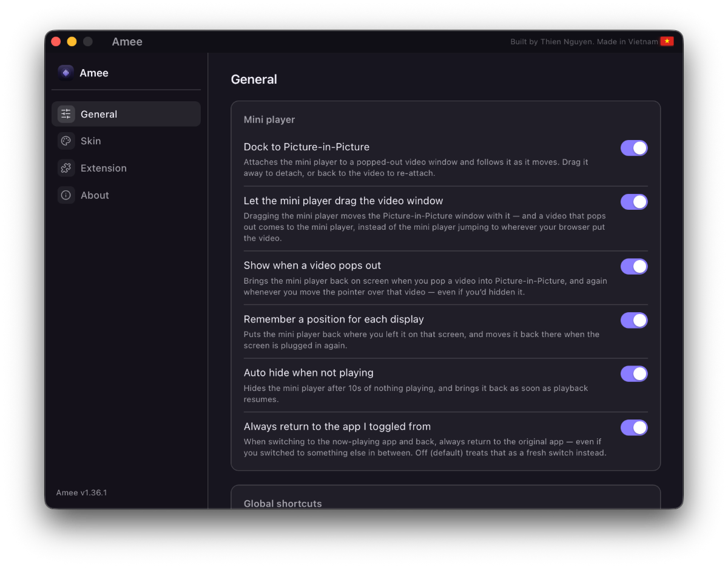
Task: Click the 'Auto hide when not playing' label
Action: [309, 373]
